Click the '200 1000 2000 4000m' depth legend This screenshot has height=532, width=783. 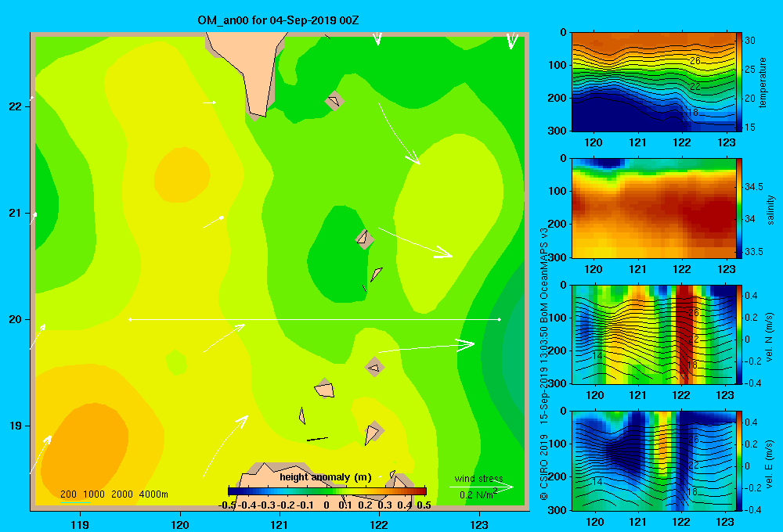click(x=114, y=494)
